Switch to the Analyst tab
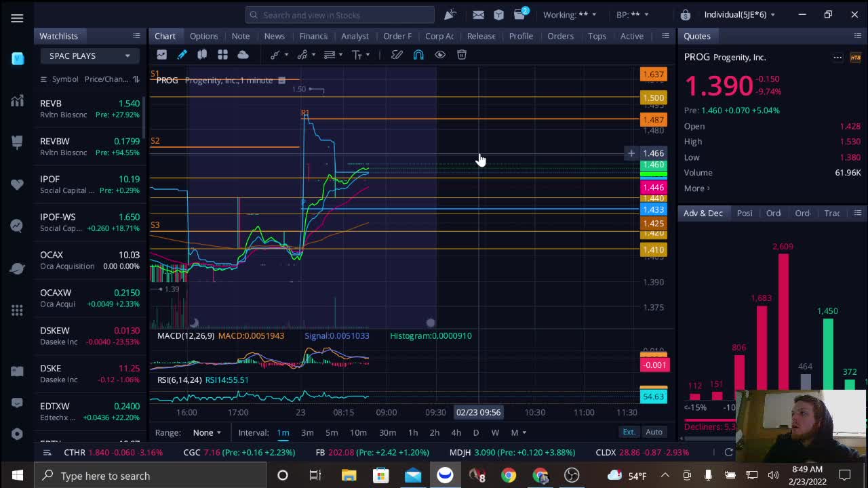868x488 pixels. [355, 36]
